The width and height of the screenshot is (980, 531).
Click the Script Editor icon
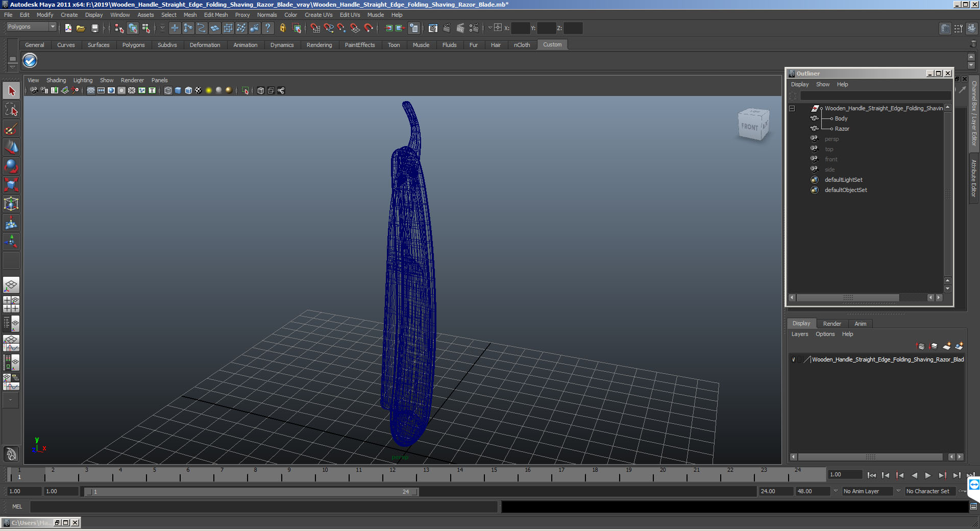973,506
